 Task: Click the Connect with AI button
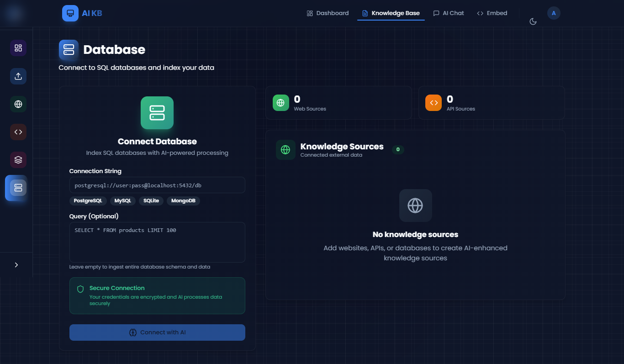[157, 332]
